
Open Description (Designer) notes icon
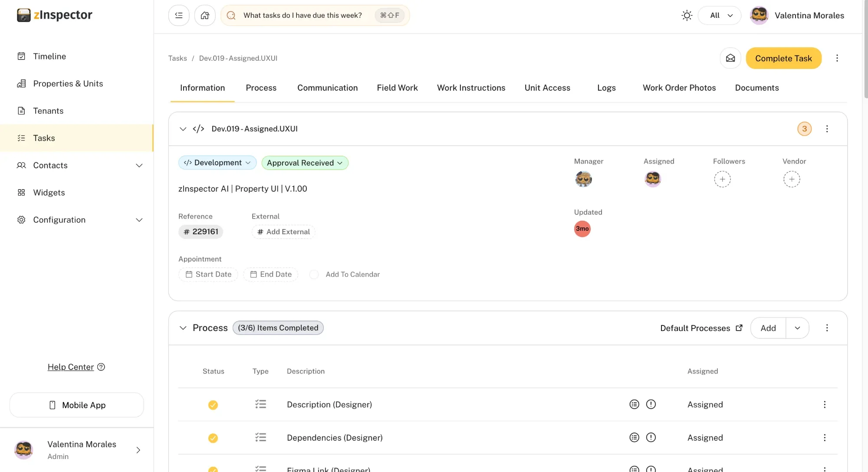(635, 404)
